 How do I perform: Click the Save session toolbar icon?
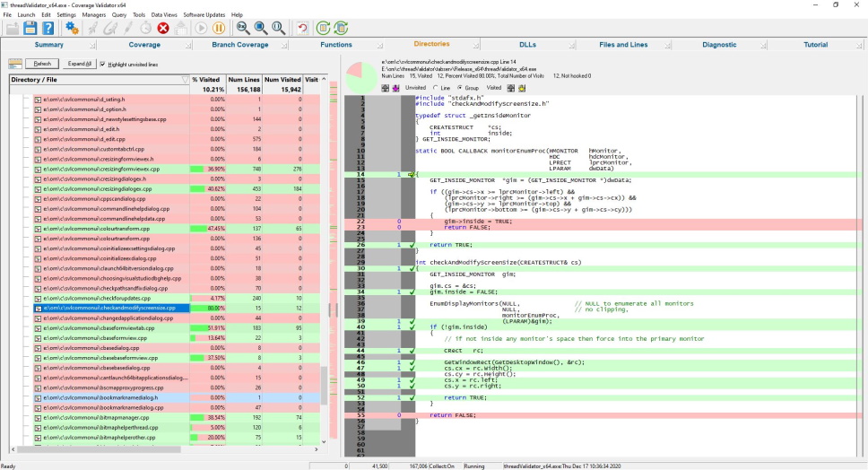30,28
